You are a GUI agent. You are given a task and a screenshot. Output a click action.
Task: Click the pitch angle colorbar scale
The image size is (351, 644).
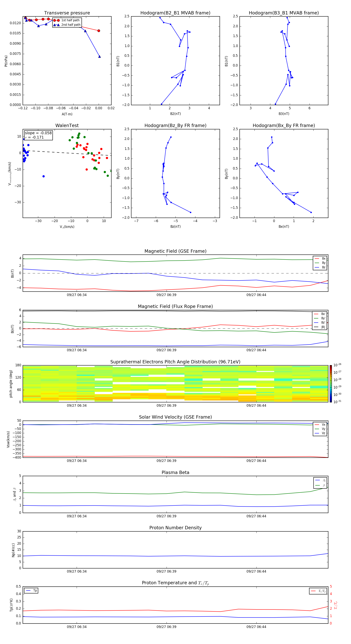[331, 383]
